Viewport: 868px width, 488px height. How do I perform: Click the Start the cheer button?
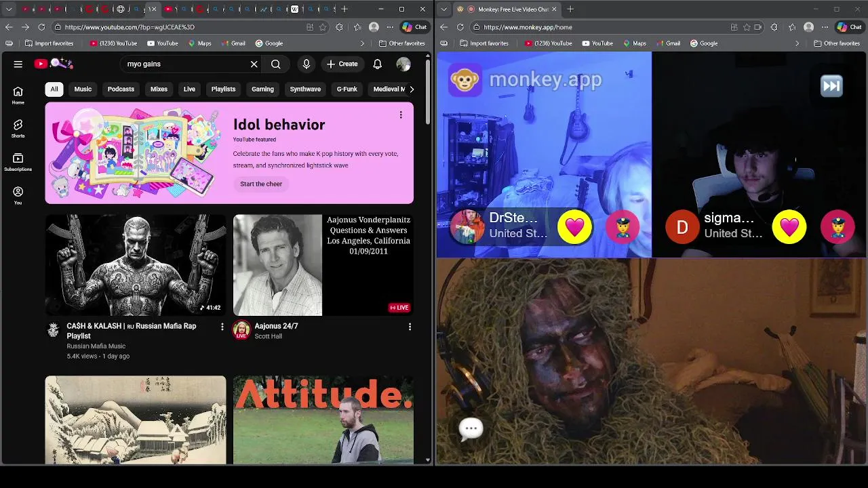(261, 184)
